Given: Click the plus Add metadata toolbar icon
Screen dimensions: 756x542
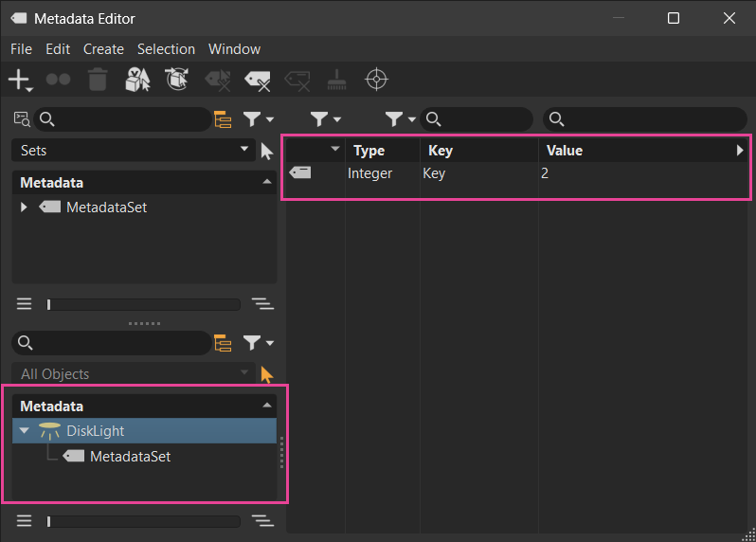Looking at the screenshot, I should coord(21,80).
